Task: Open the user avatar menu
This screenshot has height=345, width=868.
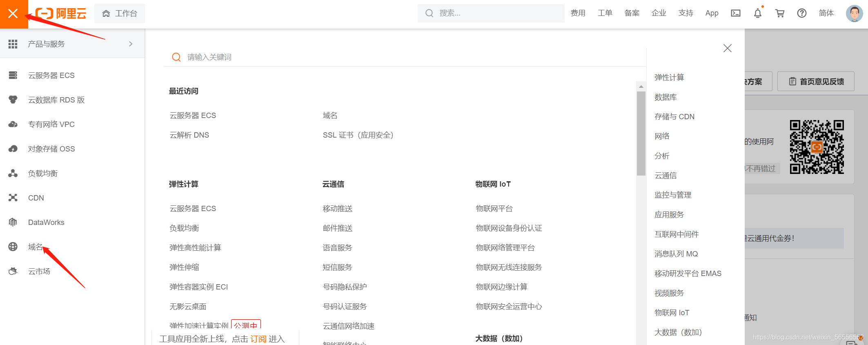Action: click(854, 13)
